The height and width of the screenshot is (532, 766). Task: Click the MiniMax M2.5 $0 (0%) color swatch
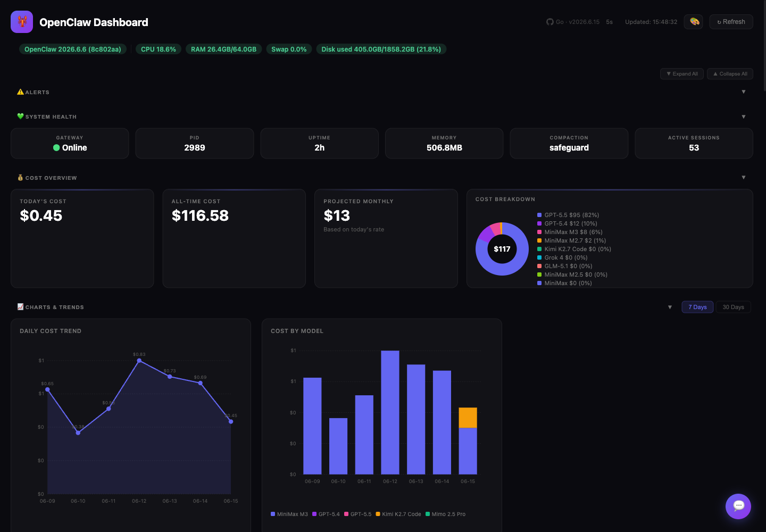(539, 275)
